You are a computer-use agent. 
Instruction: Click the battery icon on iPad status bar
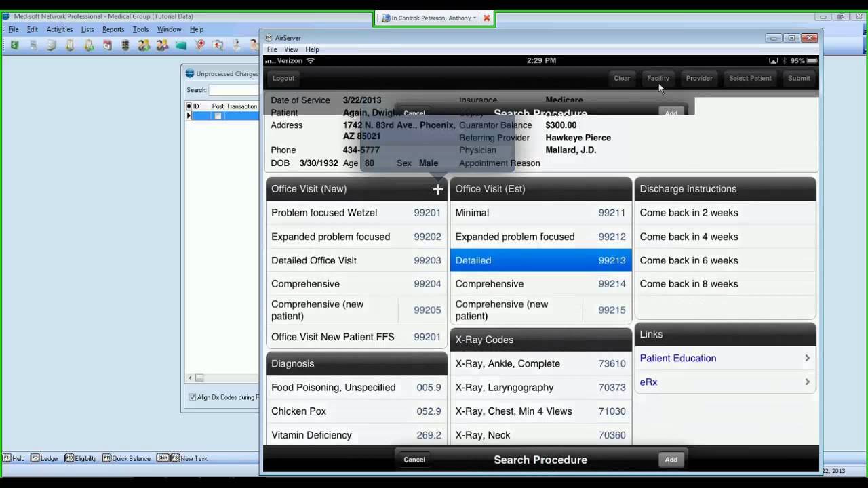[x=812, y=60]
